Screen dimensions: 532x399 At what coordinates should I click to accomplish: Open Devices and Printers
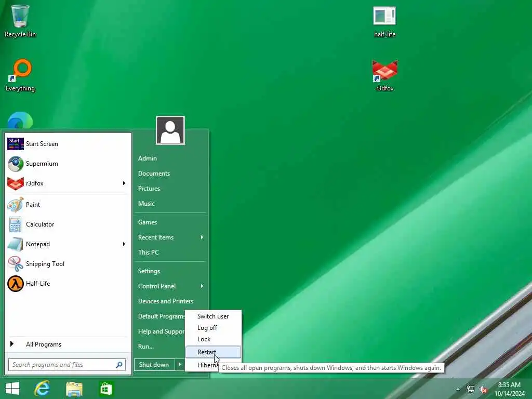click(170, 301)
